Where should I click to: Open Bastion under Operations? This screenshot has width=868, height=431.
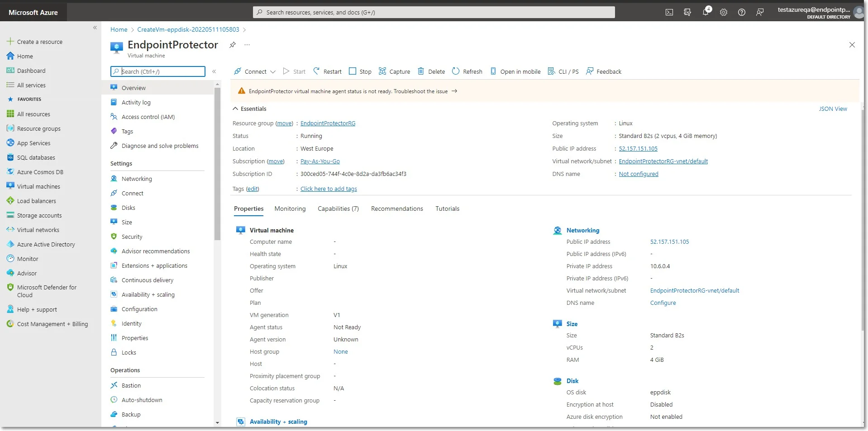[x=131, y=385]
